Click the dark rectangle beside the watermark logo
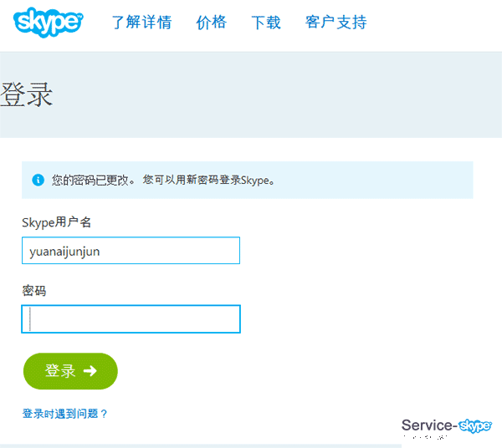This screenshot has height=448, width=502. click(x=428, y=430)
